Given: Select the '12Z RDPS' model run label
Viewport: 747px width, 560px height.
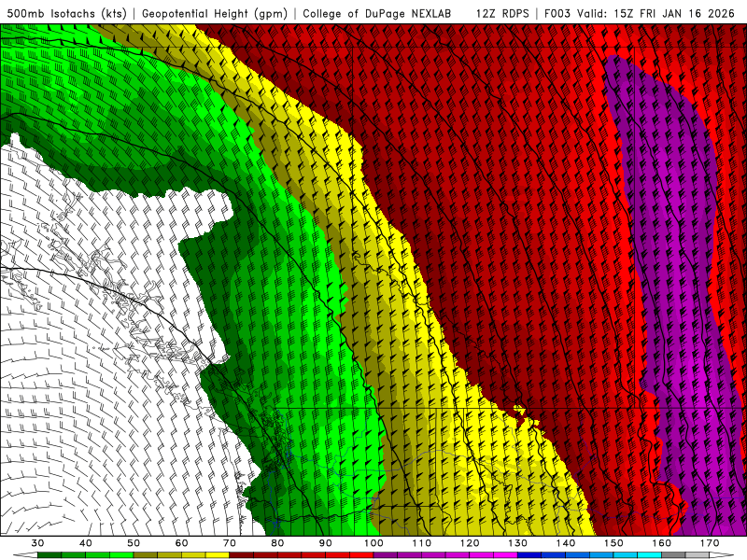Looking at the screenshot, I should [502, 13].
